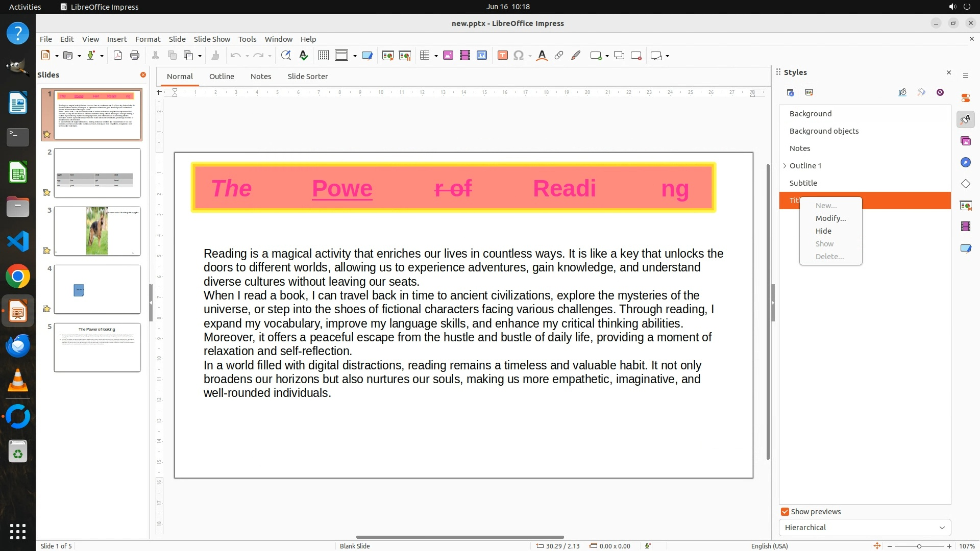Expand the Outline 1 style tree

[x=785, y=166]
